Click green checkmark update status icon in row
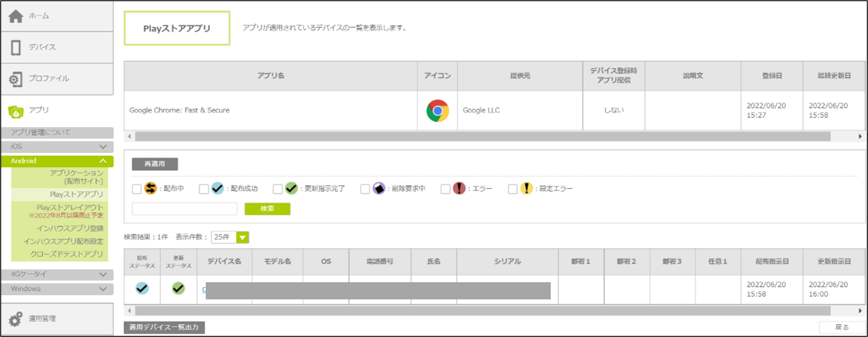Screen dimensions: 868x337 [x=178, y=288]
